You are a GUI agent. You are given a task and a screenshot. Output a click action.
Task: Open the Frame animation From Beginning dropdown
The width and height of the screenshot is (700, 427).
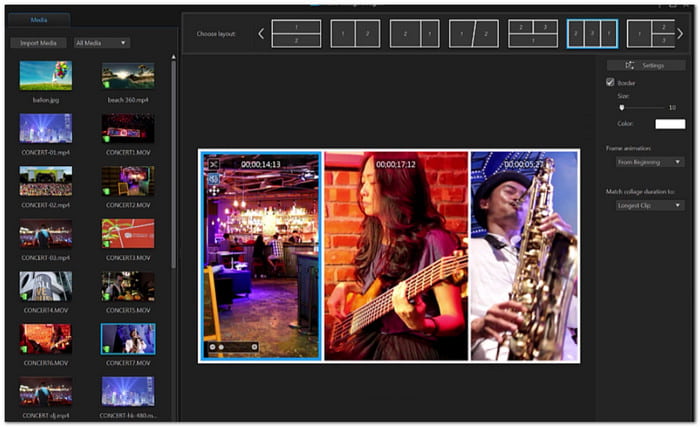pyautogui.click(x=650, y=162)
